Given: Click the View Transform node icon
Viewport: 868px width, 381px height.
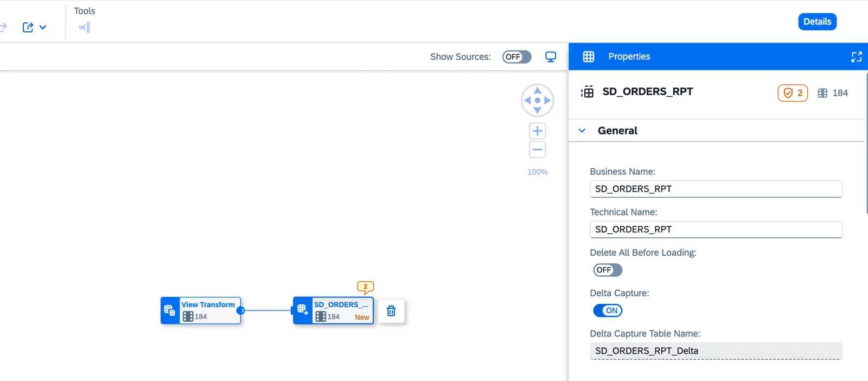Looking at the screenshot, I should click(x=170, y=310).
